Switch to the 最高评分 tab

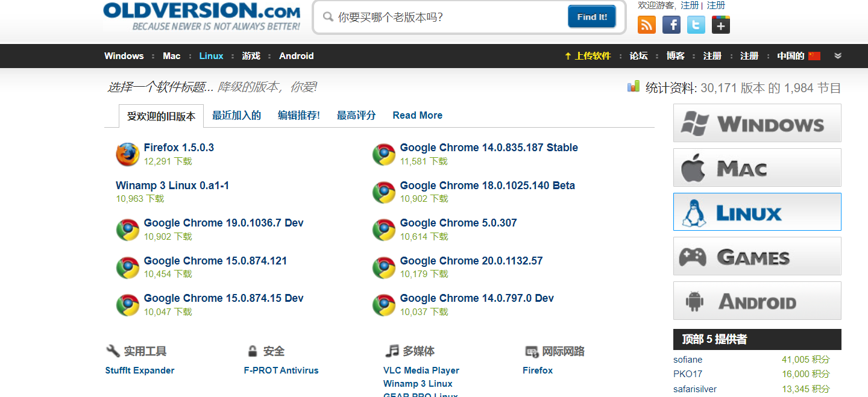point(356,116)
